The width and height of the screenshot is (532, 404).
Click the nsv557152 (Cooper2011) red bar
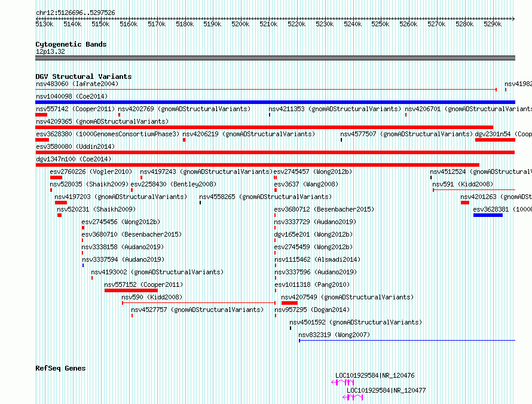(131, 290)
